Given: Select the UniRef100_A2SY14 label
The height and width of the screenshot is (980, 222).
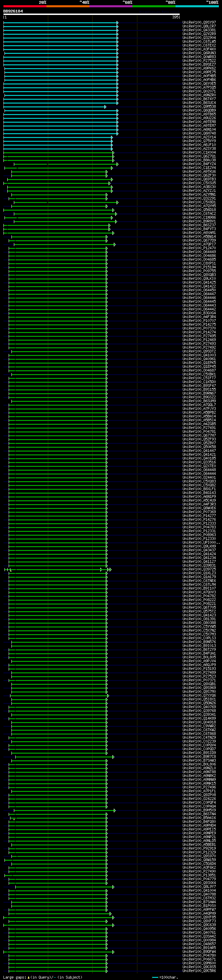Looking at the screenshot, I should tap(199, 137).
